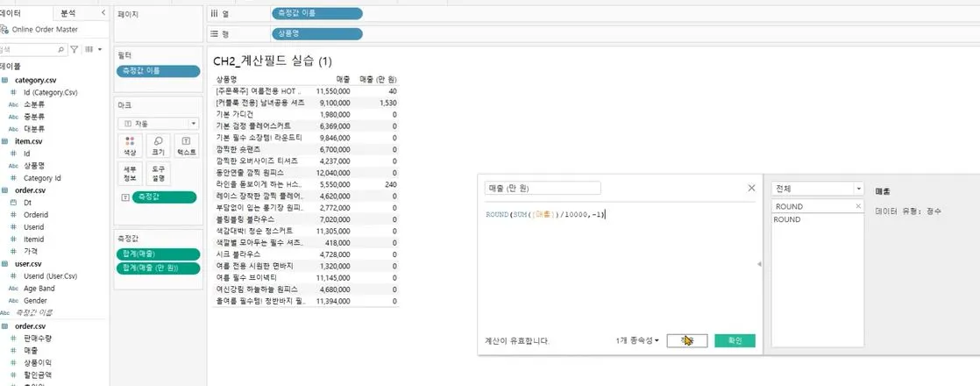Open the 도구 설명 tooltip mark card
This screenshot has height=386, width=980.
tap(158, 174)
